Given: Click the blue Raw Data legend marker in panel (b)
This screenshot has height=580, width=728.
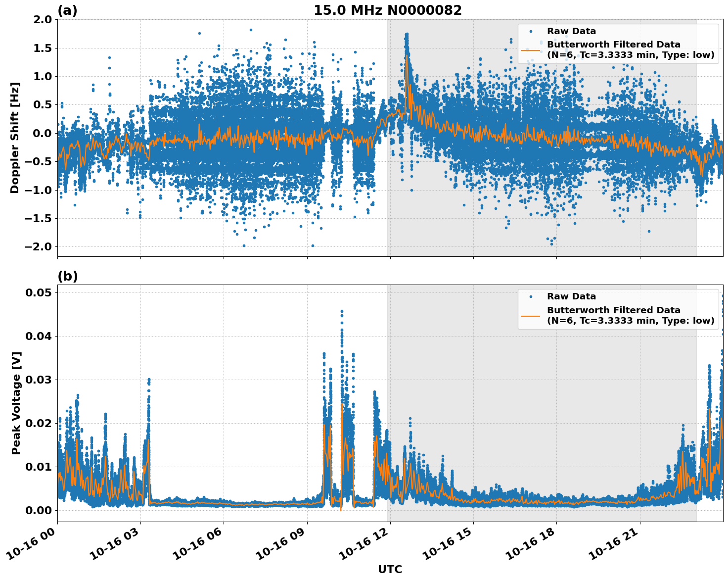Looking at the screenshot, I should (x=530, y=296).
